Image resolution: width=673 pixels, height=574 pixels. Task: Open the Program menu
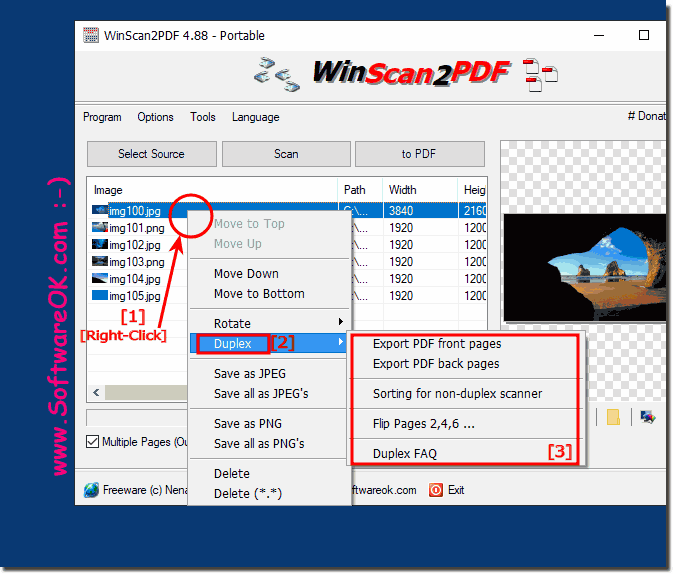102,117
